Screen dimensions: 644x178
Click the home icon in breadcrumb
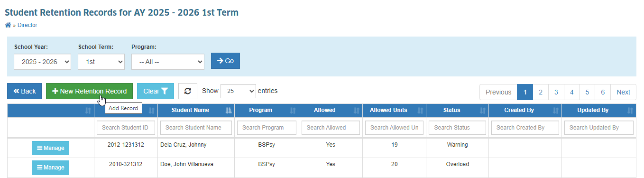(8, 25)
